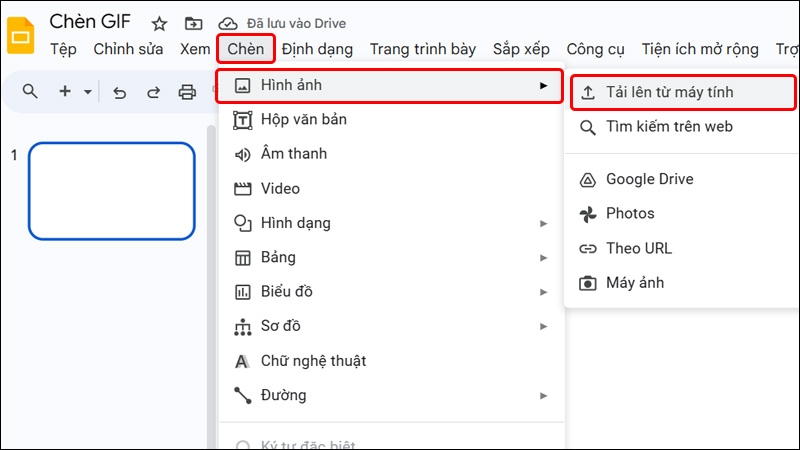Image resolution: width=800 pixels, height=450 pixels.
Task: Click the speaker icon beside Âm thanh
Action: 242,155
